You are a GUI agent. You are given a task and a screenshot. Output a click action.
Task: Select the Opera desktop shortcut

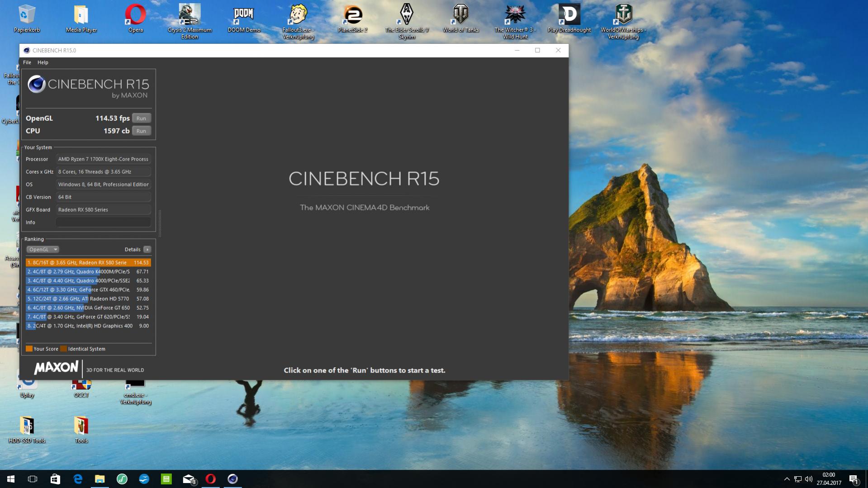coord(135,19)
